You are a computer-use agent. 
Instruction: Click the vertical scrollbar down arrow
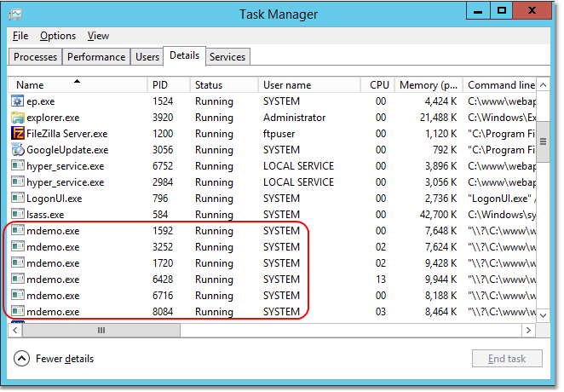[x=544, y=316]
